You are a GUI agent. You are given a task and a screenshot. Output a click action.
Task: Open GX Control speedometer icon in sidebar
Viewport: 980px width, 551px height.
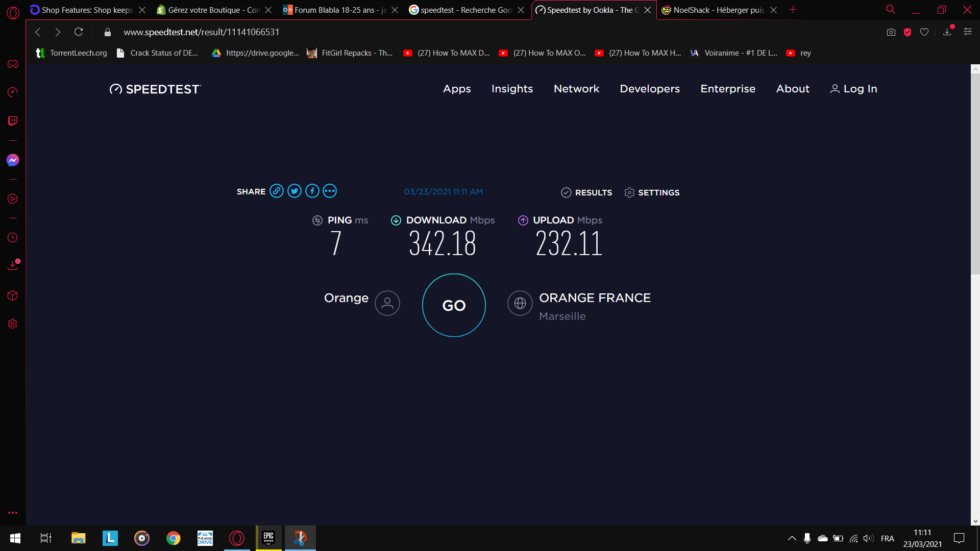13,92
